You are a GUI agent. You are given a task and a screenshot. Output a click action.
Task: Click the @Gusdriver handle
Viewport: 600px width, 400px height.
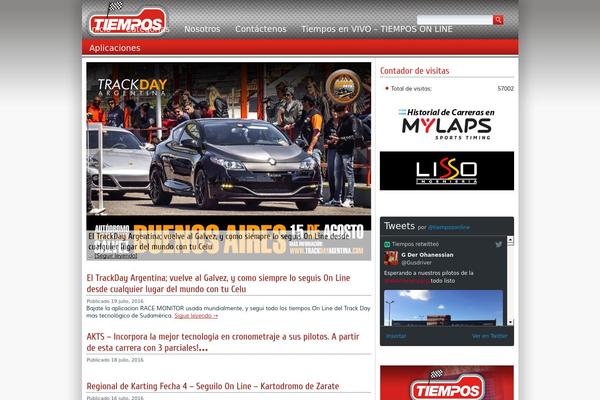pyautogui.click(x=416, y=263)
